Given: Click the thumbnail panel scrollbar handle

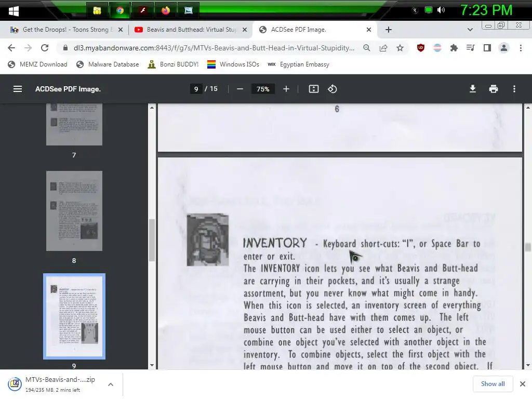Looking at the screenshot, I should coord(152,240).
